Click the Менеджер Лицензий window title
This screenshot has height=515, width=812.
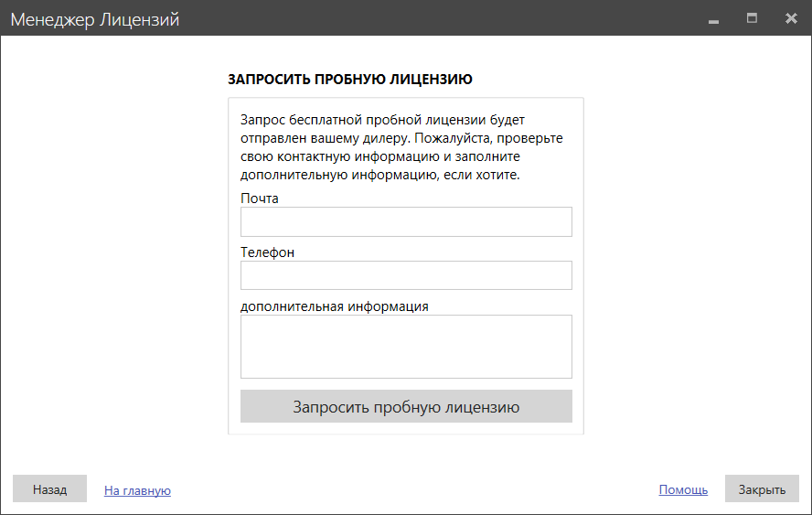point(95,19)
